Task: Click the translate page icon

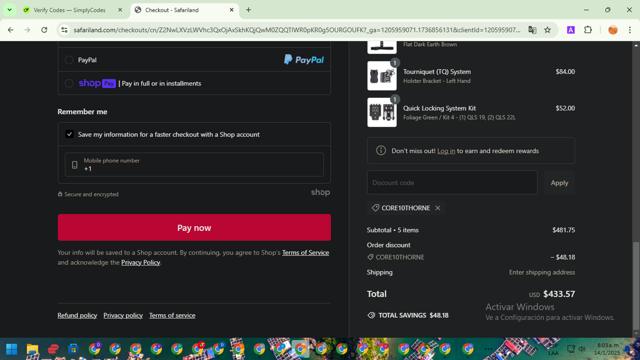Action: pos(532,30)
